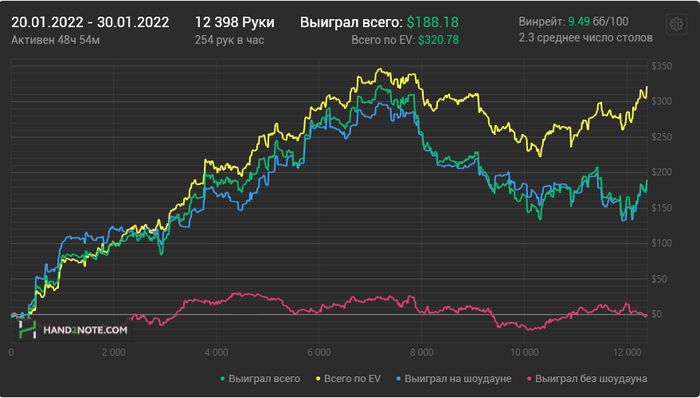The width and height of the screenshot is (700, 398).
Task: Click the $100 y-axis label
Action: coord(662,243)
